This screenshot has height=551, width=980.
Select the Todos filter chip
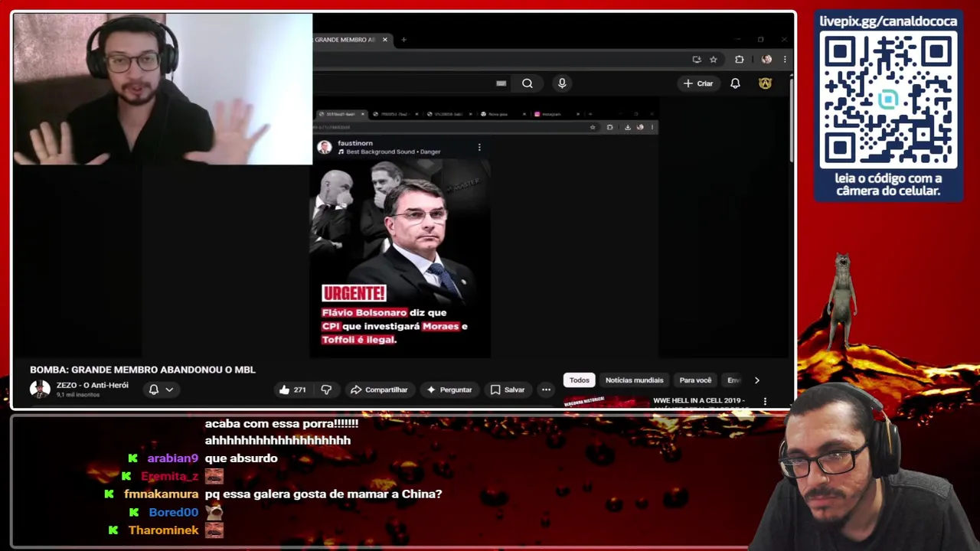tap(580, 380)
